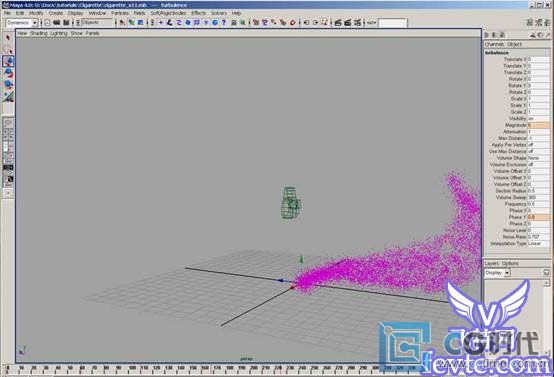Open the viewport Lighting menu

[59, 33]
